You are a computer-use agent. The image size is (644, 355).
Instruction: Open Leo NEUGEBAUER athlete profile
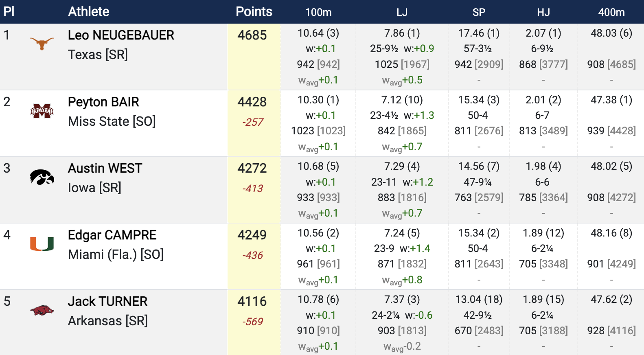pos(121,35)
